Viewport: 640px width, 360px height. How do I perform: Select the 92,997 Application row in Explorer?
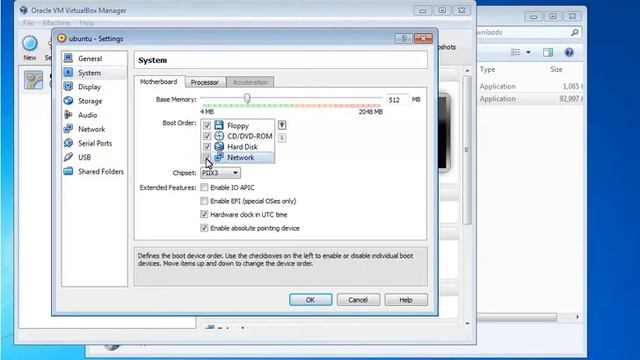[531, 99]
